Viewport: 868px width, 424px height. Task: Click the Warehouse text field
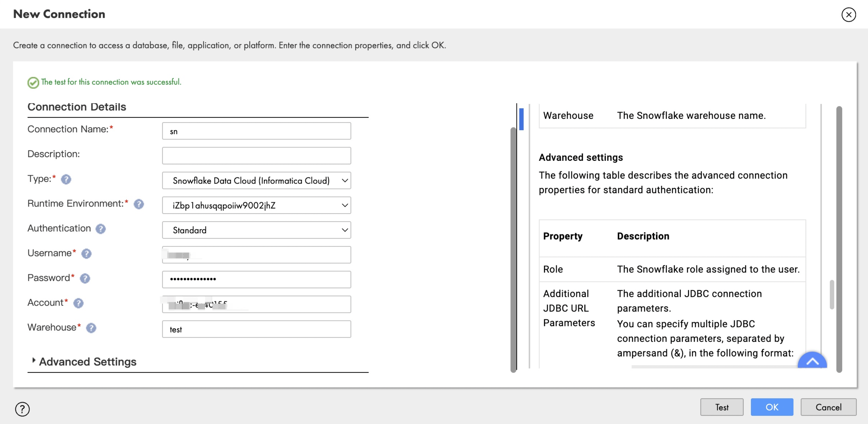[256, 329]
